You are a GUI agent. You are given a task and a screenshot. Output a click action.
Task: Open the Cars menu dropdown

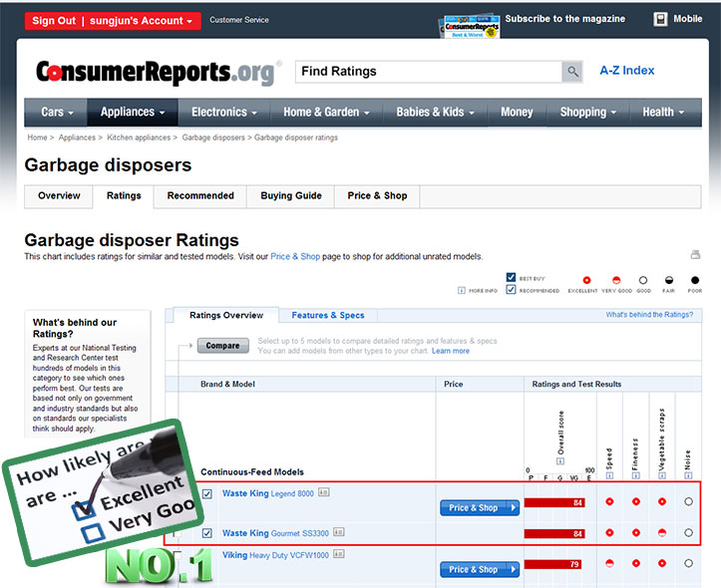56,112
